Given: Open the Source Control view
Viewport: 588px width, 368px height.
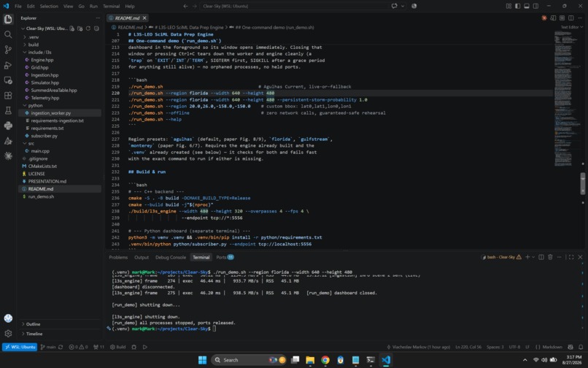Looking at the screenshot, I should (x=8, y=50).
